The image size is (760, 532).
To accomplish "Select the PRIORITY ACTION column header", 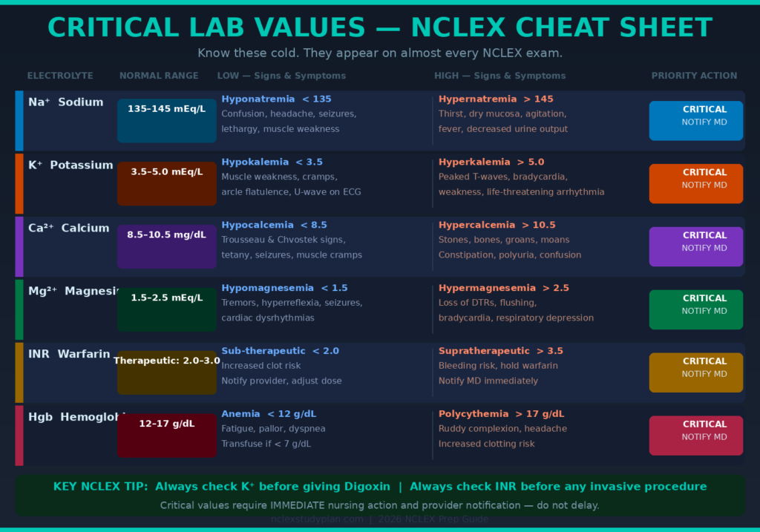I will [x=694, y=76].
